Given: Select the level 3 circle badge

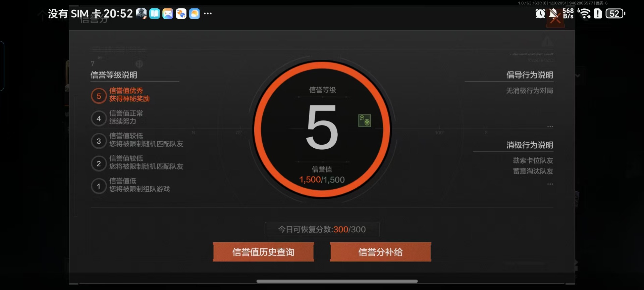Looking at the screenshot, I should click(x=99, y=141).
